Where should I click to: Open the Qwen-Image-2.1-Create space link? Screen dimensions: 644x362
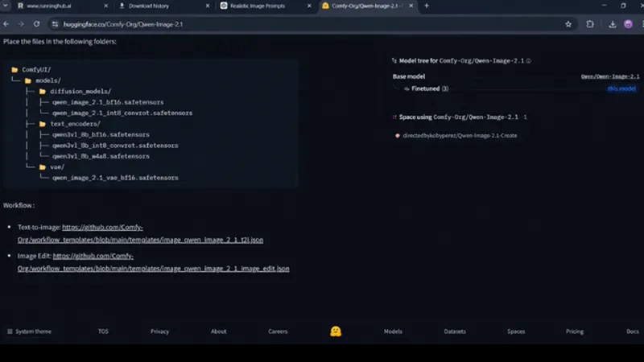[x=460, y=135]
